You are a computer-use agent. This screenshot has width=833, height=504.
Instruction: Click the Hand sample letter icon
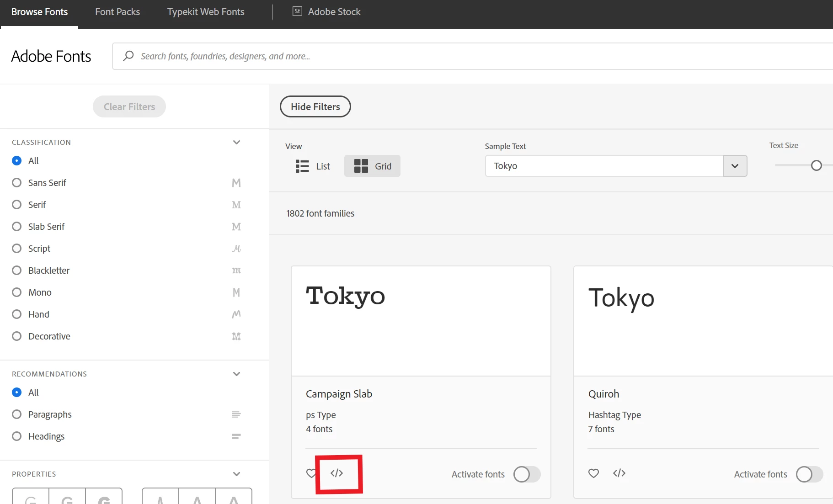[236, 314]
